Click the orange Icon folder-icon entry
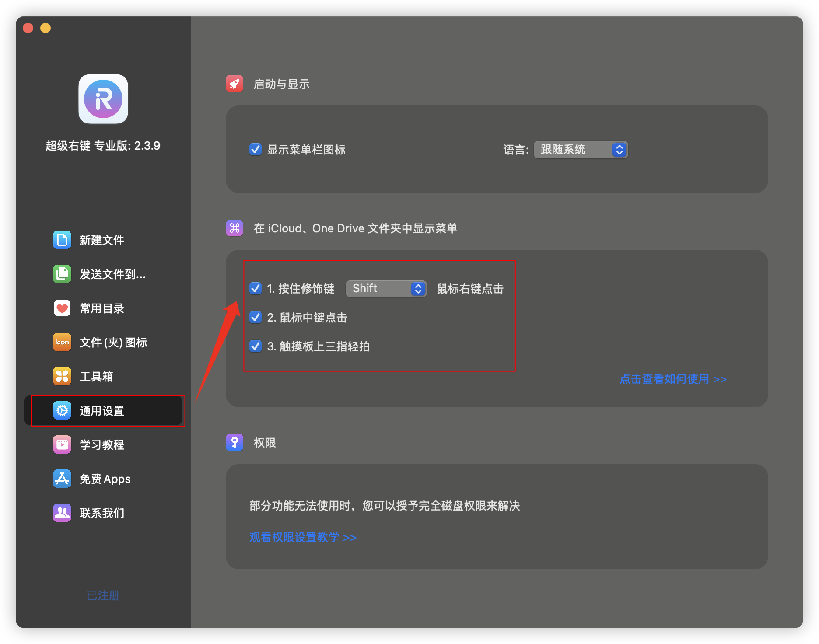819x644 pixels. click(62, 342)
